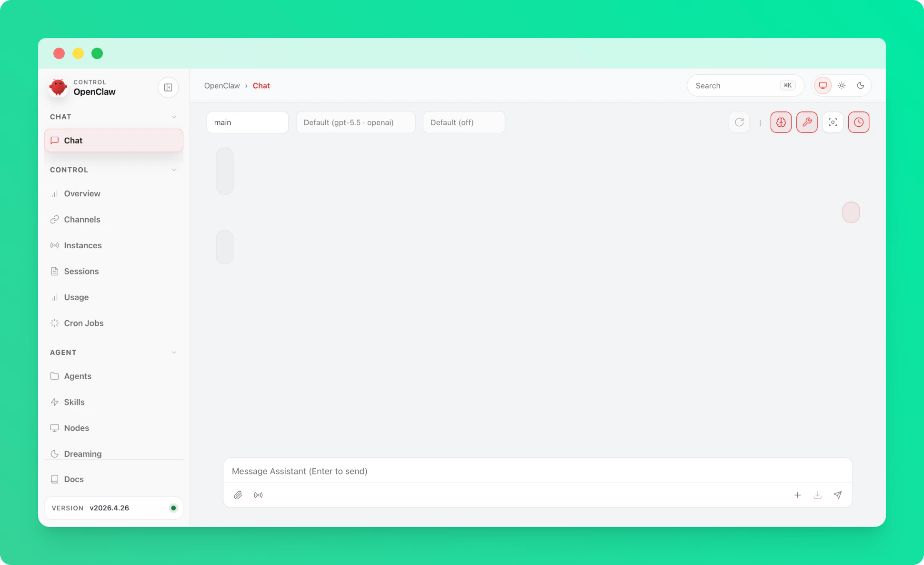Export chat with download icon

click(x=817, y=495)
